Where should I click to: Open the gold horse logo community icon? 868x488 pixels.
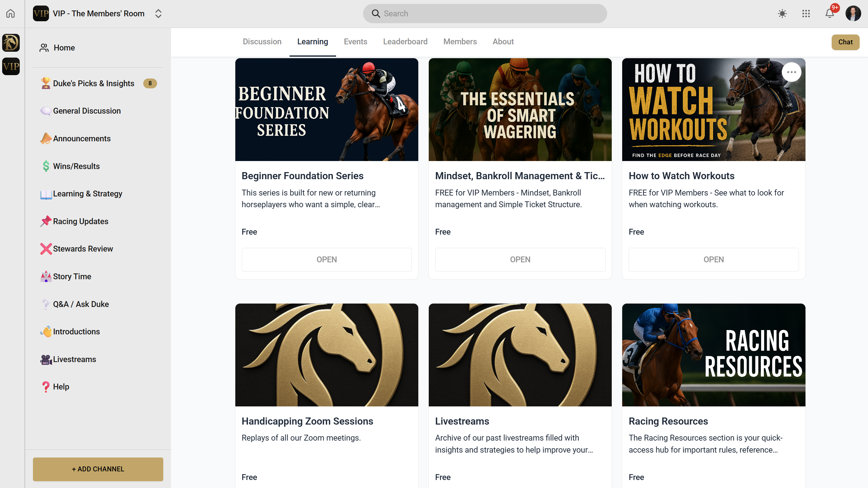tap(11, 43)
